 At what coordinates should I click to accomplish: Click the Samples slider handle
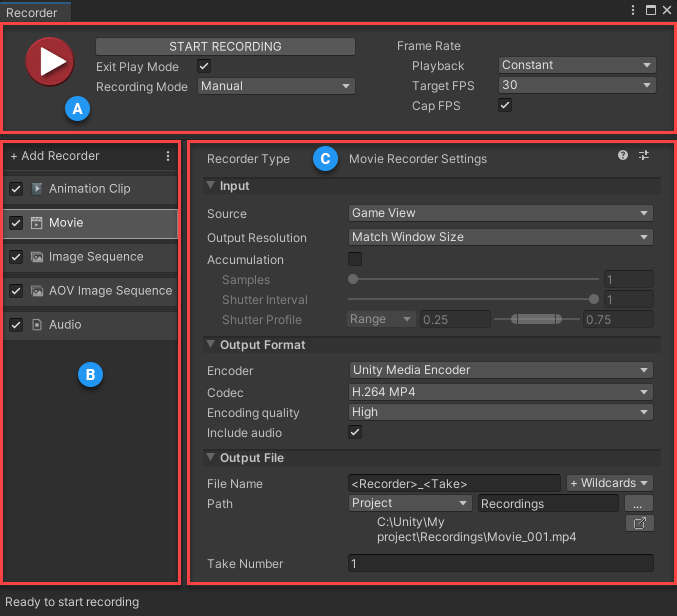(x=353, y=279)
